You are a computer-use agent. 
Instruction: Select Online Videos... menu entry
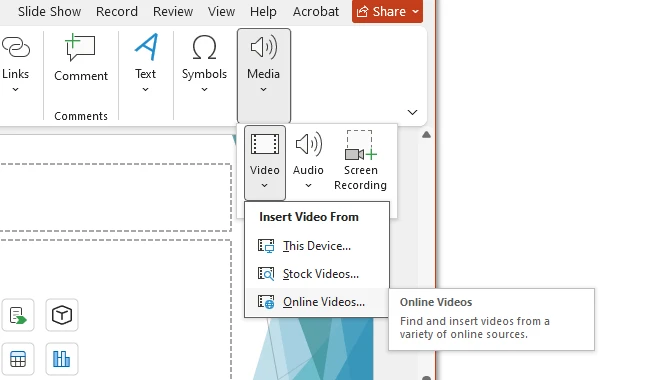click(316, 302)
